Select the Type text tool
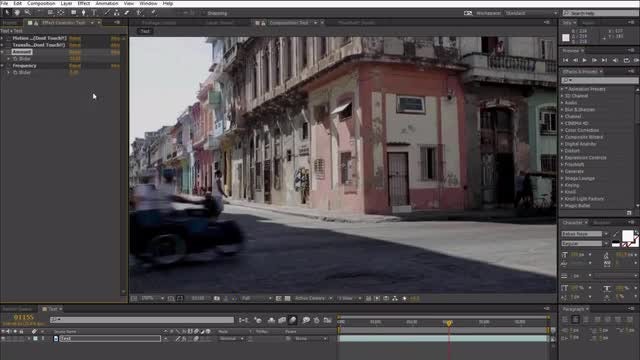This screenshot has width=640, height=360. click(x=94, y=13)
